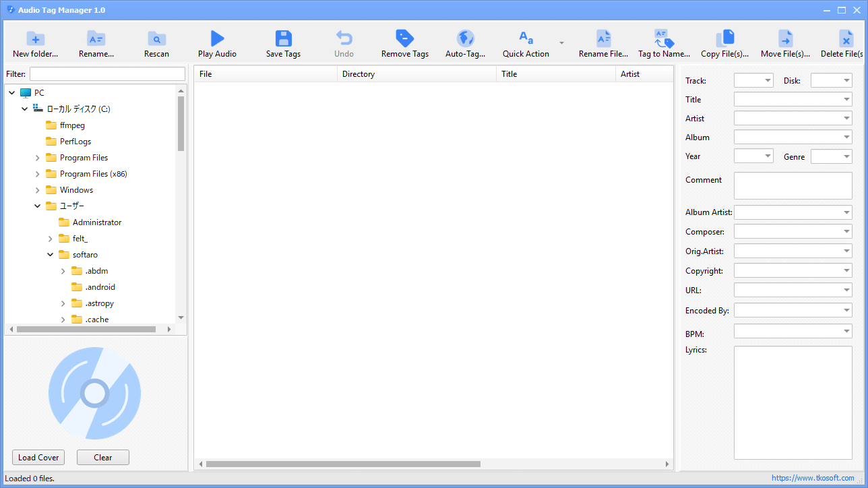Sort by the Title column header
This screenshot has height=488, width=868.
(556, 74)
